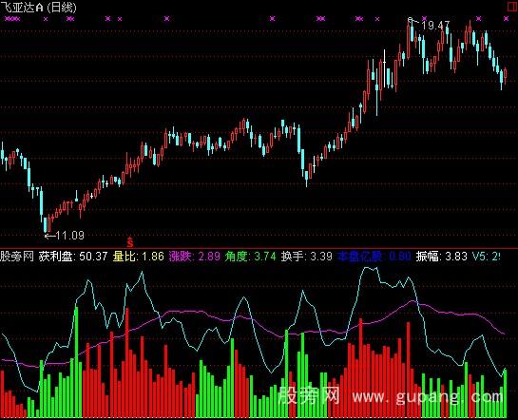Select the blue 本盘亿股 0.80 label
Screen dimensions: 518x420
pyautogui.click(x=374, y=257)
